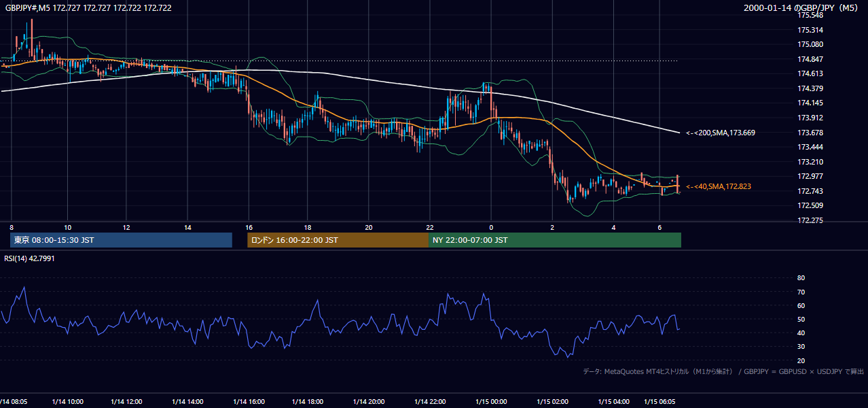Click the 1/14 22:00 bottom time label
Screen dimensions: 868x408
[x=430, y=402]
